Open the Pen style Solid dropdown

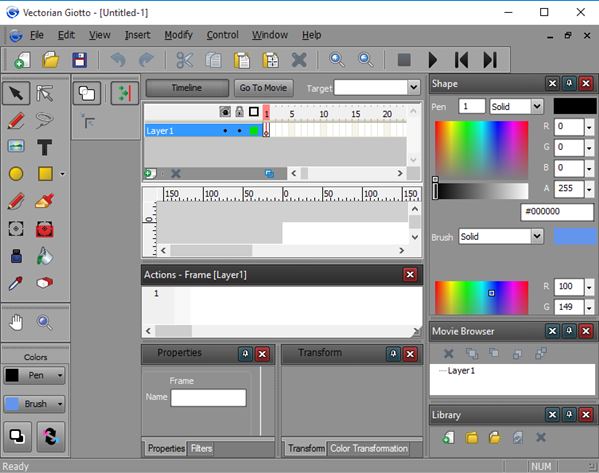pos(537,106)
